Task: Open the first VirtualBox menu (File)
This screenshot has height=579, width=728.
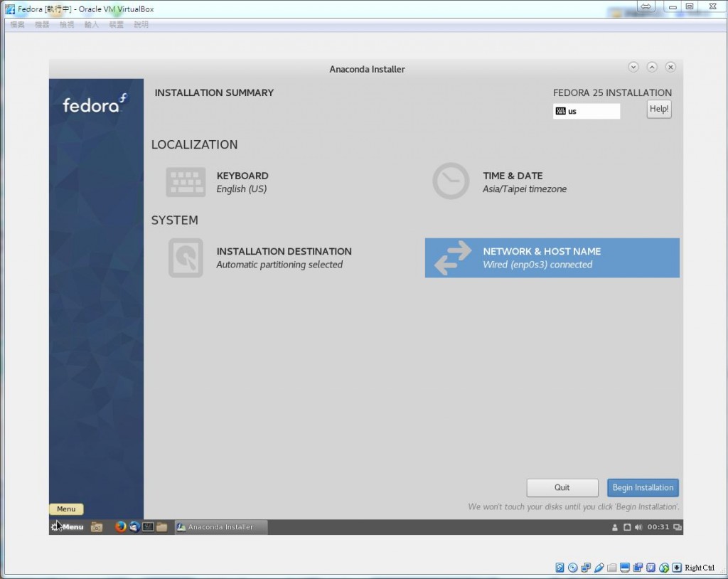Action: 18,25
